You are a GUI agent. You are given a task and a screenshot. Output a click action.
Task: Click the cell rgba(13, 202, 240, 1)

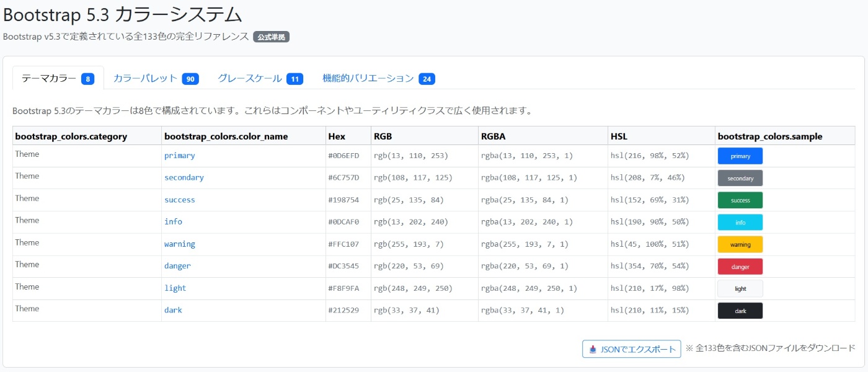543,222
